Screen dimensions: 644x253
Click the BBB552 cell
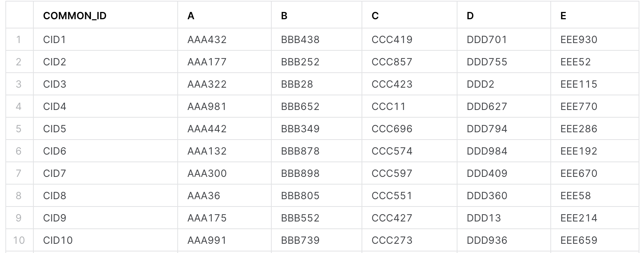click(300, 218)
